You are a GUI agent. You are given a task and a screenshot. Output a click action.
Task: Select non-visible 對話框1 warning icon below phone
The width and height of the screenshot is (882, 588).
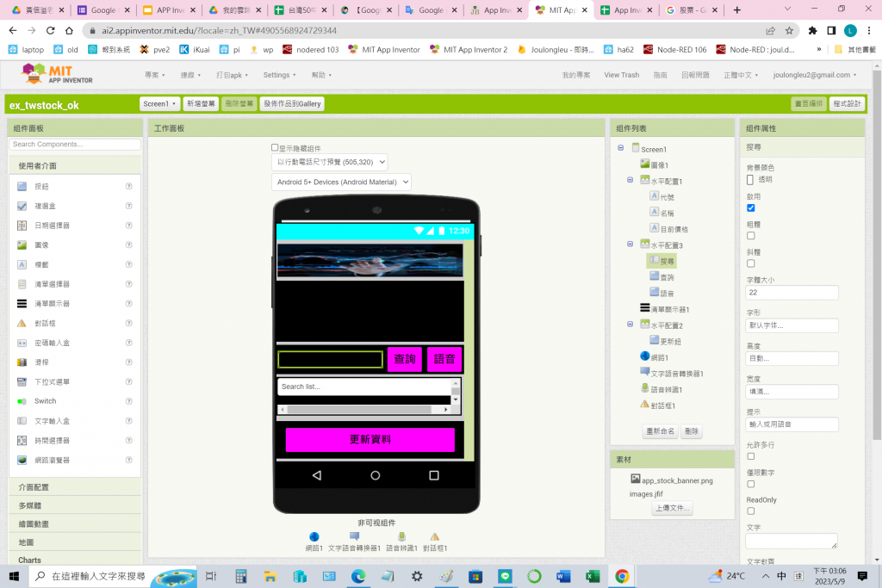point(435,537)
